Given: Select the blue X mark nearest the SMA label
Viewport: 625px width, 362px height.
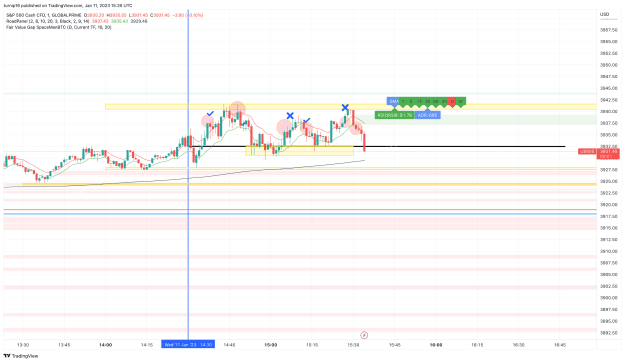Looking at the screenshot, I should coord(345,108).
